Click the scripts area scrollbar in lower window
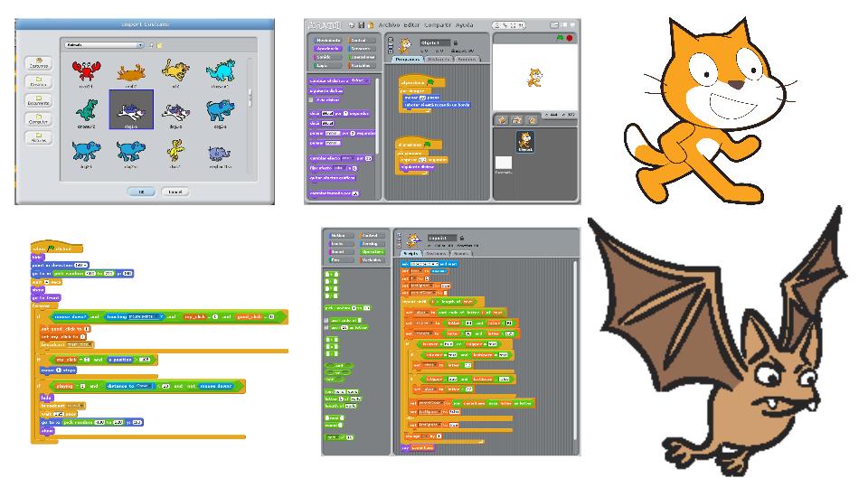 [x=575, y=351]
